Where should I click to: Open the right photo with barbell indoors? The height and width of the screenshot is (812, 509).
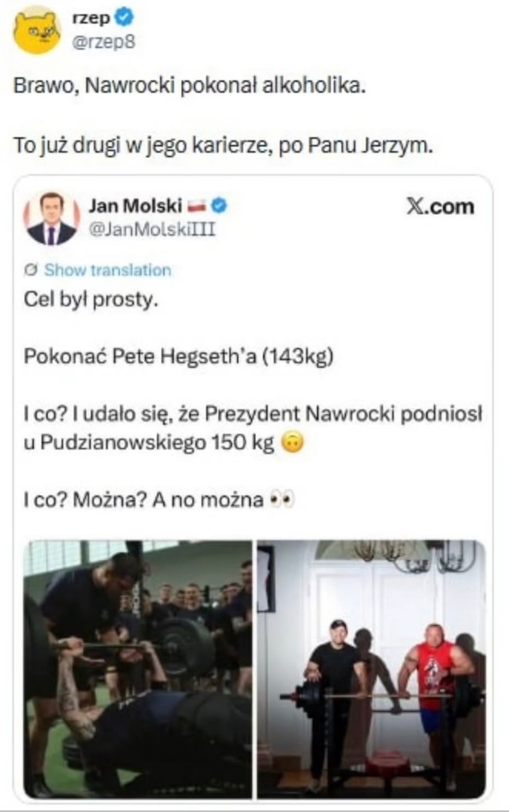(371, 669)
